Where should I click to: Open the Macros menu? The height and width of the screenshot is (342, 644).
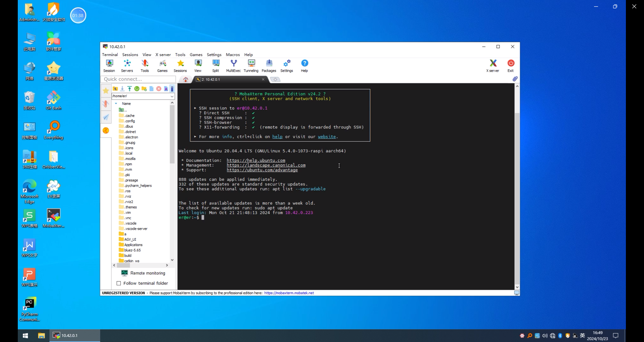[233, 55]
